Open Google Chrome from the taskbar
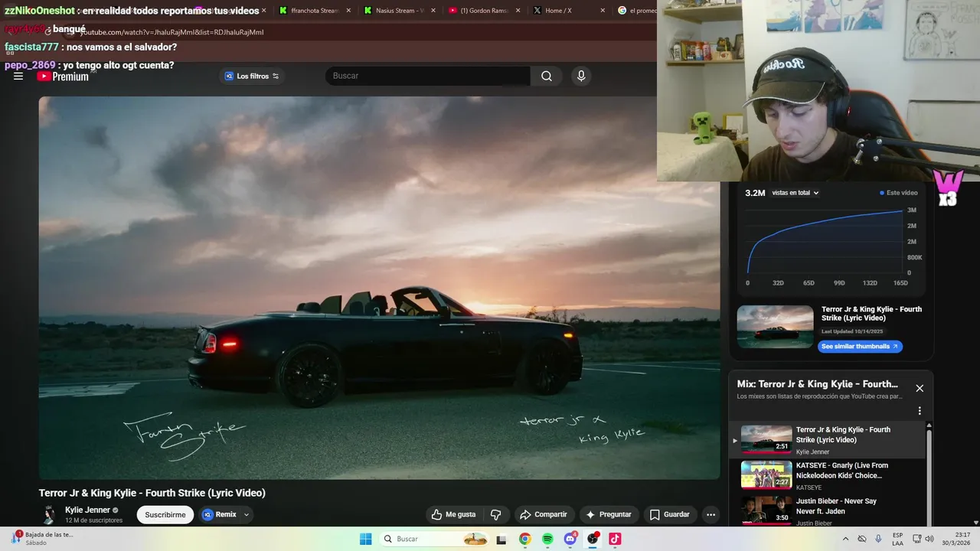The image size is (980, 551). point(524,539)
